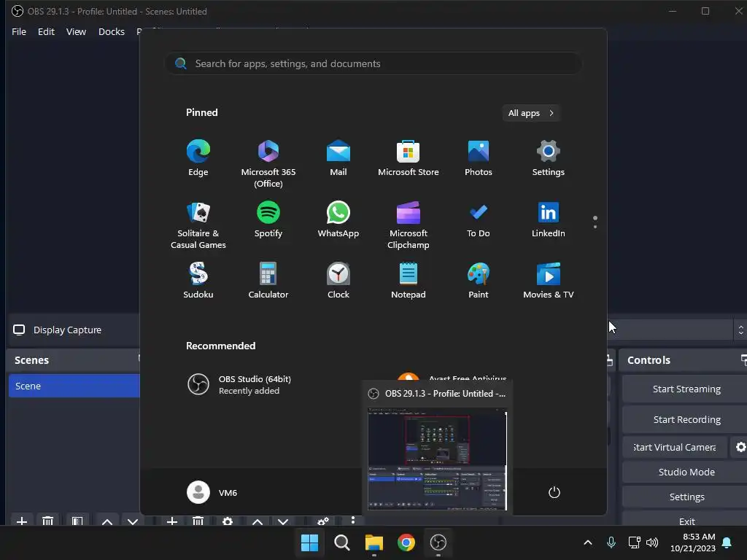Click Start Recording in OBS Controls
Image resolution: width=747 pixels, height=560 pixels.
pyautogui.click(x=686, y=419)
